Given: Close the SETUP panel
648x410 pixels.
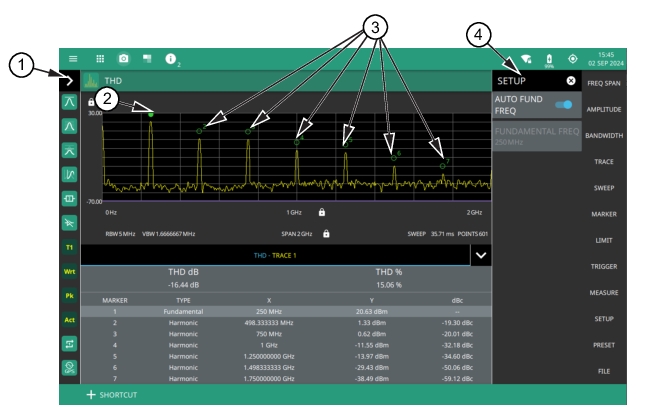Looking at the screenshot, I should [571, 80].
